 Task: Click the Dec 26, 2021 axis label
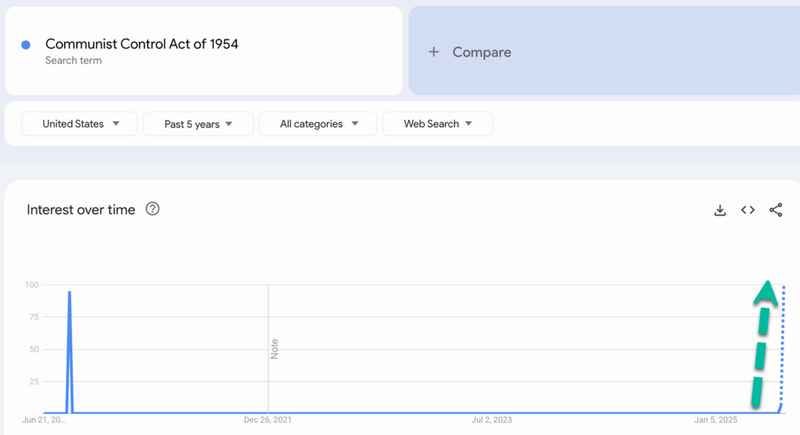(x=267, y=420)
